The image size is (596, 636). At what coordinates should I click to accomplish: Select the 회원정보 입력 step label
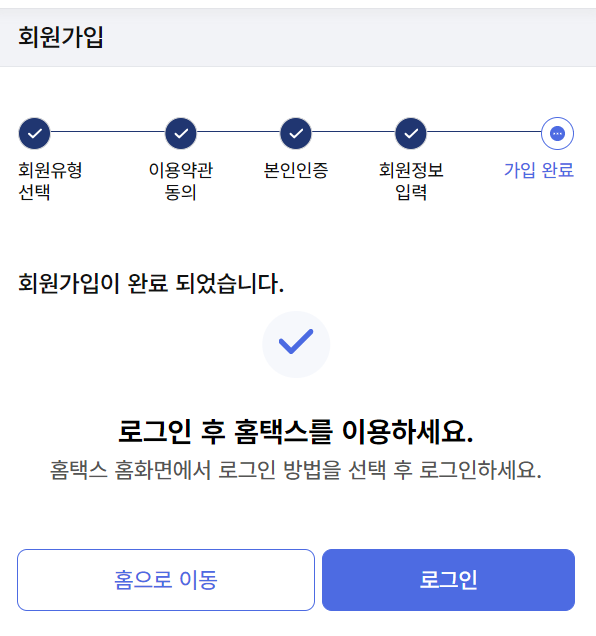[411, 181]
